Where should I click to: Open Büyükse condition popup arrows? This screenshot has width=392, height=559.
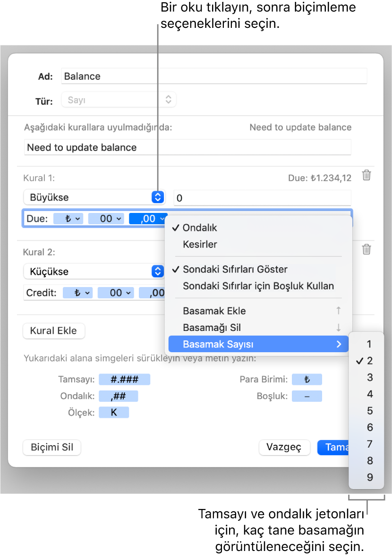(158, 197)
